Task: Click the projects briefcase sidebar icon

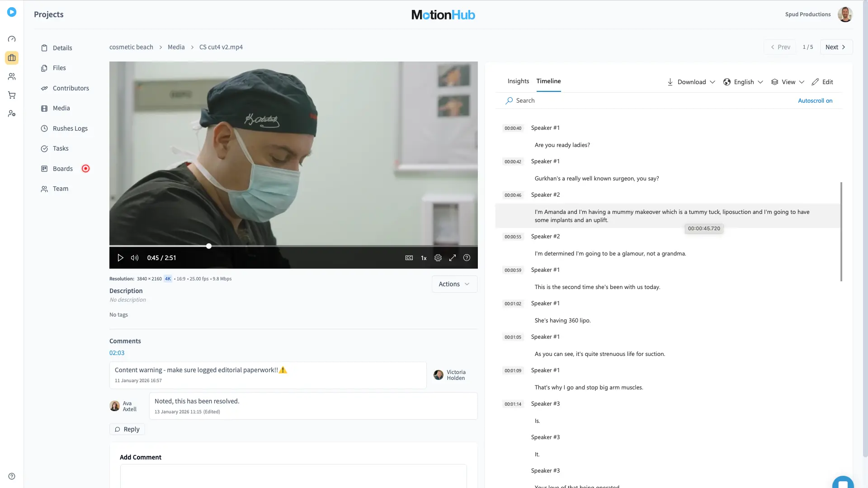Action: [x=12, y=58]
